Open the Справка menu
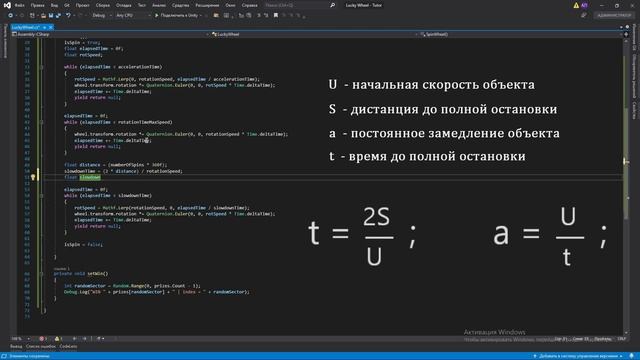 [249, 5]
